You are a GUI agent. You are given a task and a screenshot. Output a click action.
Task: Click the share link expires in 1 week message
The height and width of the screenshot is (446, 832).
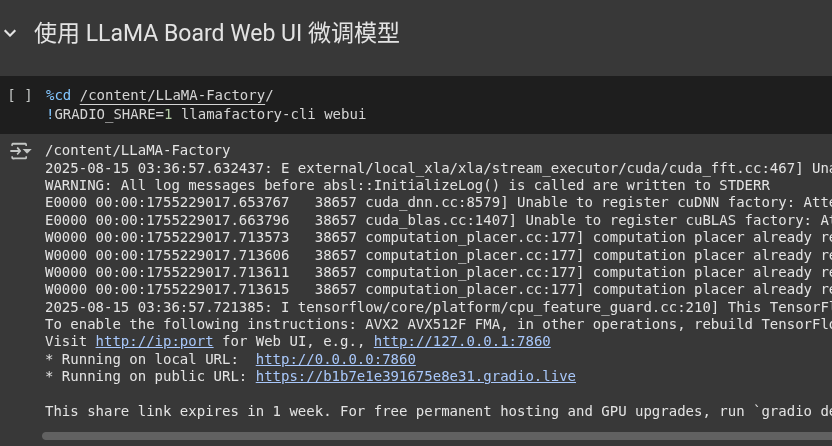point(438,412)
